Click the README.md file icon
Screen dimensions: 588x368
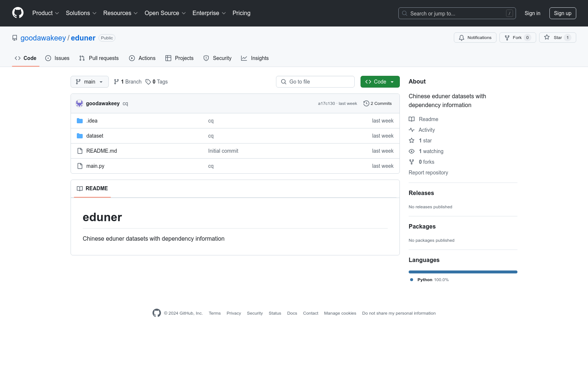(x=80, y=151)
